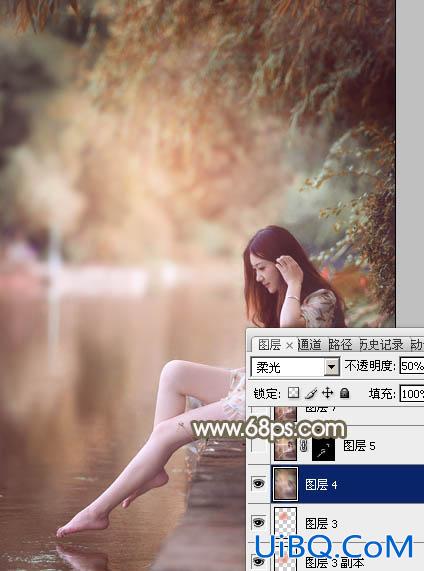
Task: Click the 填充 label
Action: pyautogui.click(x=381, y=394)
